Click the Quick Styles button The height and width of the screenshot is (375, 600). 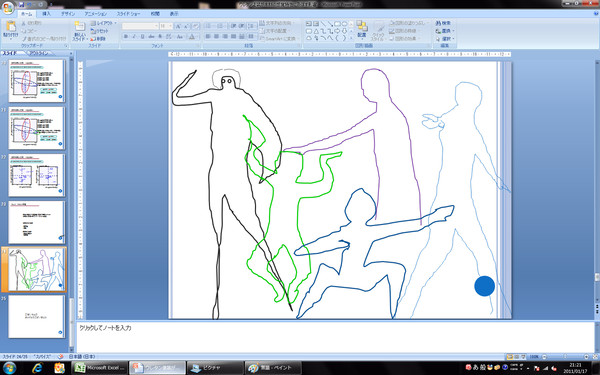click(x=379, y=31)
